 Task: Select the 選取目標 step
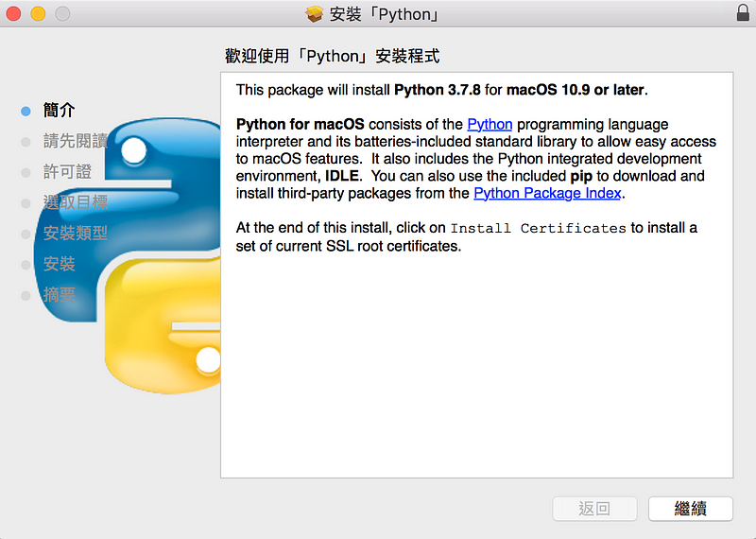tap(75, 202)
